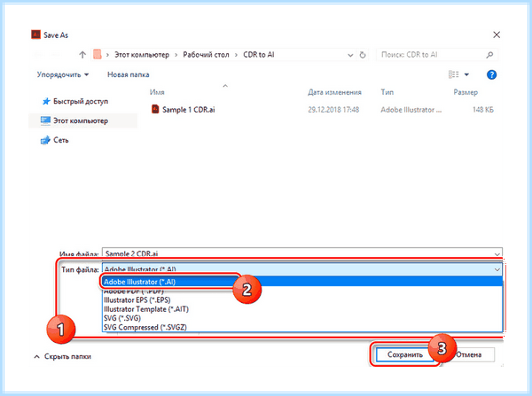
Task: Open the 'Упорядочить' menu
Action: tap(63, 74)
